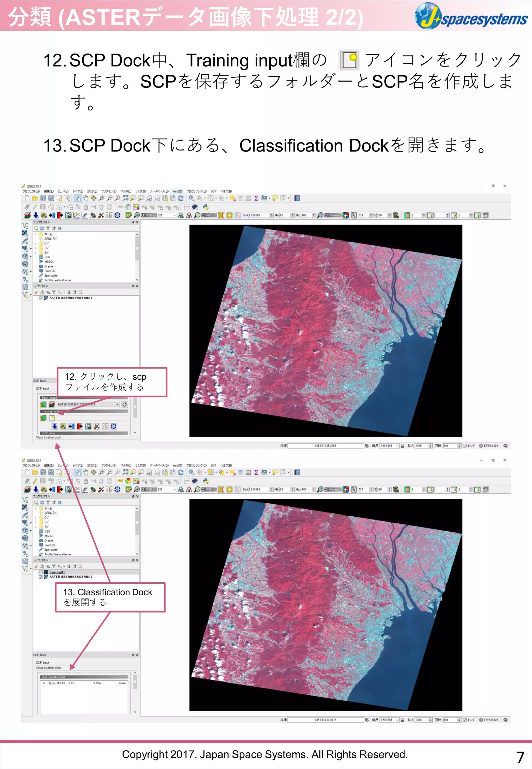Click the Dist 0.010000 spin box in upper SCP toolbar
This screenshot has width=532, height=769.
(261, 215)
